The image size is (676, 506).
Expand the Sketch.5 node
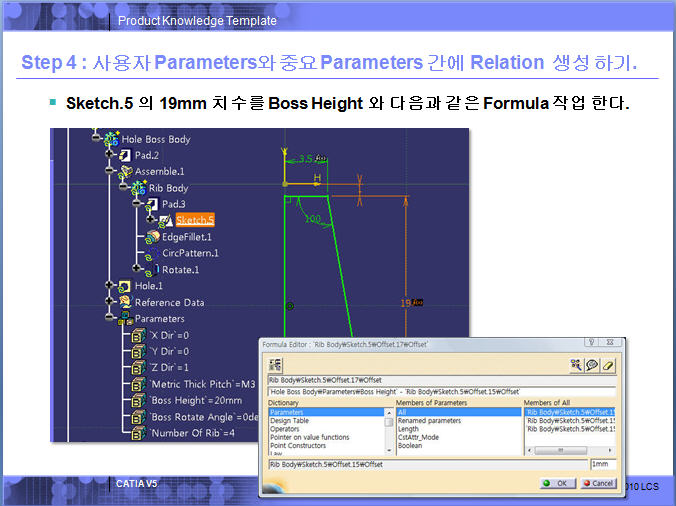(151, 220)
